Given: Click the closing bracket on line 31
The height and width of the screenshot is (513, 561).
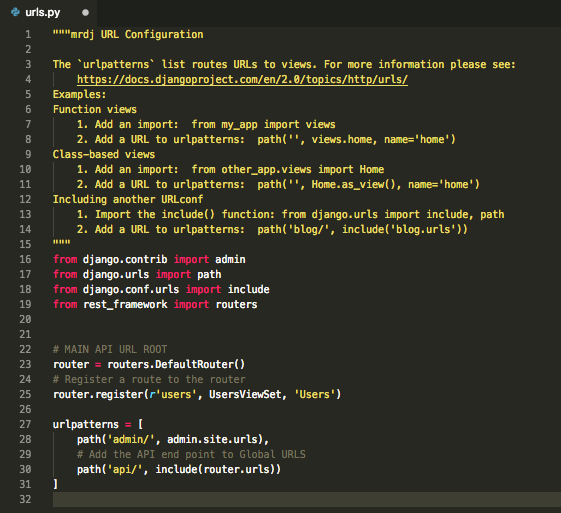Looking at the screenshot, I should [55, 484].
